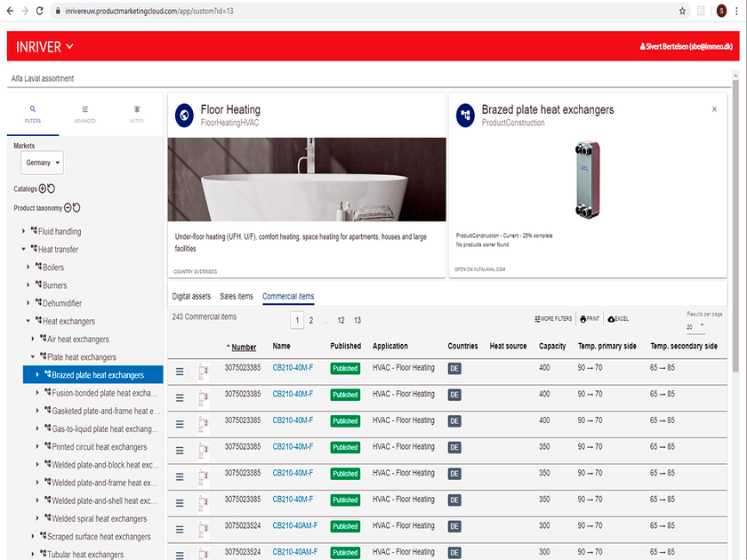This screenshot has height=560, width=747.
Task: Reload the page in browser
Action: pyautogui.click(x=39, y=11)
